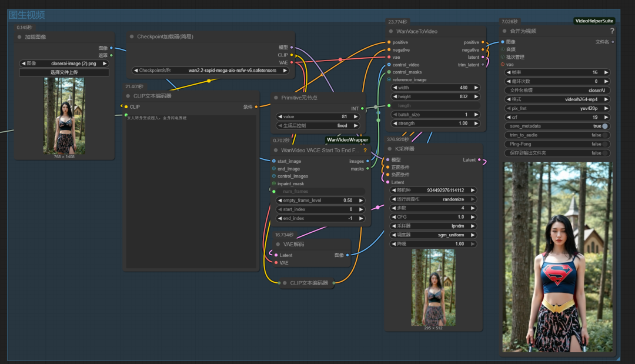The height and width of the screenshot is (364, 635).
Task: Click the WanVideoWrapper badge
Action: [x=347, y=140]
